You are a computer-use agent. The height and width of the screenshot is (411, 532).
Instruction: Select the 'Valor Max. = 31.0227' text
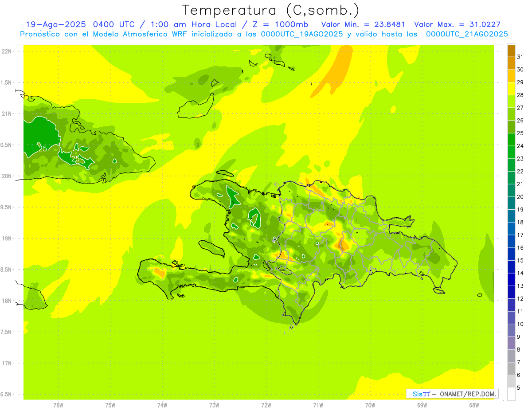click(457, 24)
